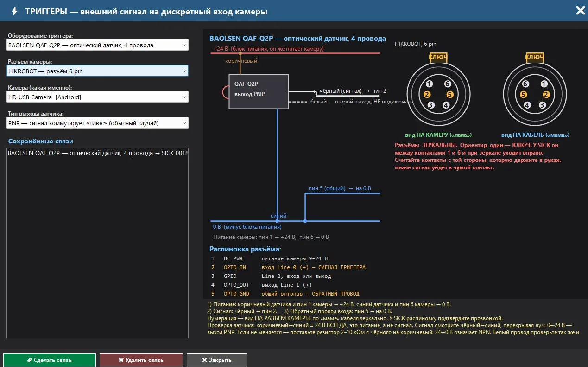The height and width of the screenshot is (367, 588).
Task: Click the 'синий' wire label
Action: (278, 216)
